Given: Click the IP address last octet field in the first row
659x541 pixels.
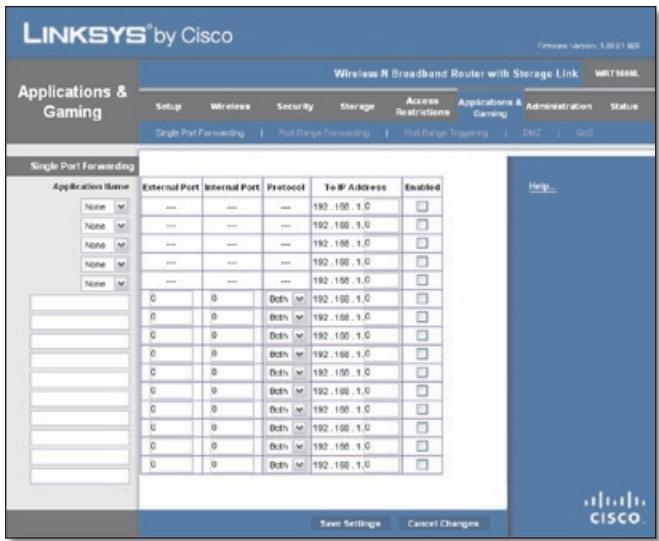Looking at the screenshot, I should tap(381, 206).
